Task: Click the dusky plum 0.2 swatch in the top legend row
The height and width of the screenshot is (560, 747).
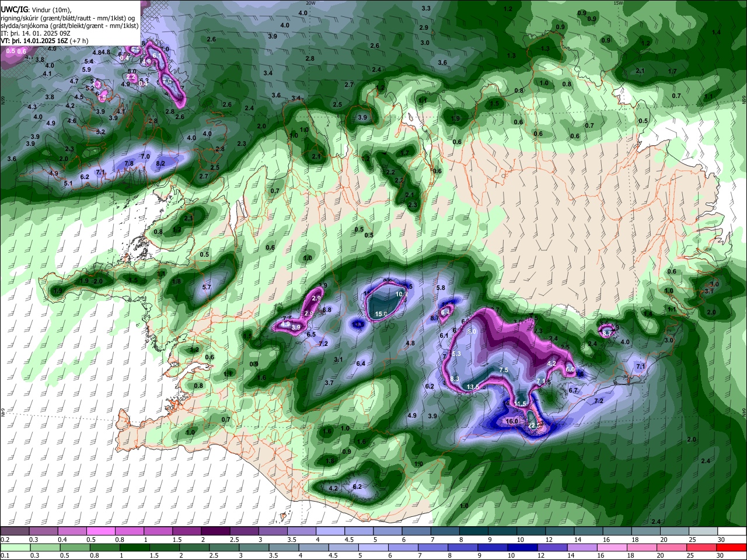Action: point(14,531)
